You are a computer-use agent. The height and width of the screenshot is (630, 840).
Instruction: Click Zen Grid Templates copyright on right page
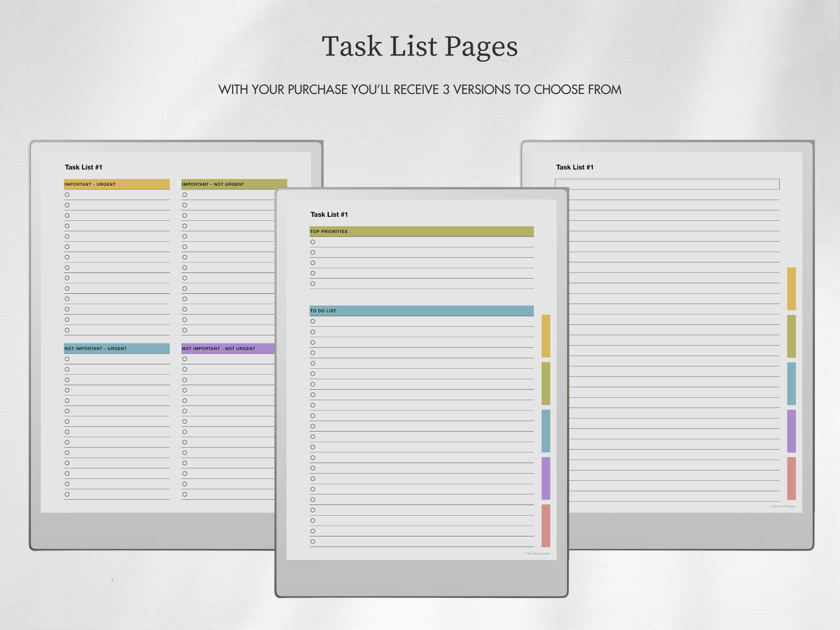(x=783, y=506)
